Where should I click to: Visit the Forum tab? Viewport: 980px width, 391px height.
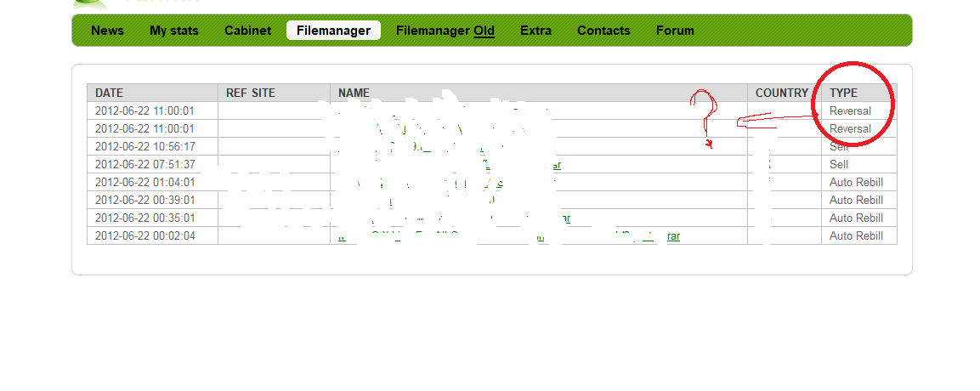675,31
